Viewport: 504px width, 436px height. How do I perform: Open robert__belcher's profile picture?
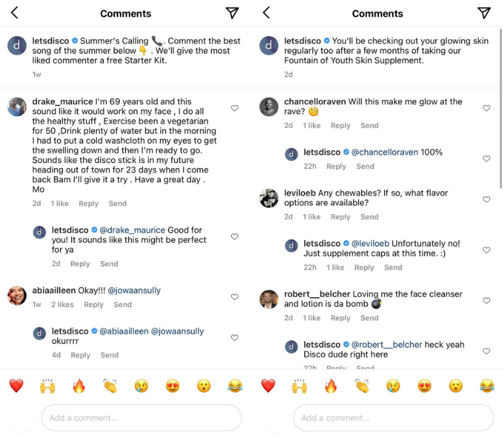pos(269,299)
